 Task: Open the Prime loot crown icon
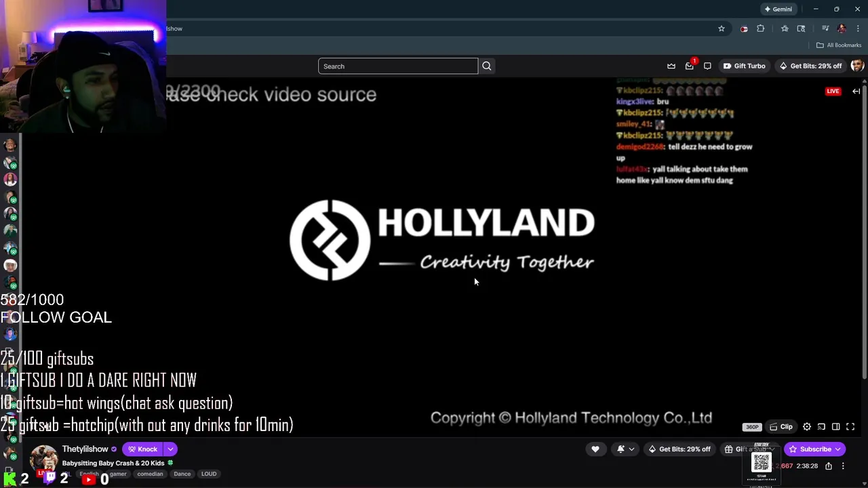(x=671, y=66)
